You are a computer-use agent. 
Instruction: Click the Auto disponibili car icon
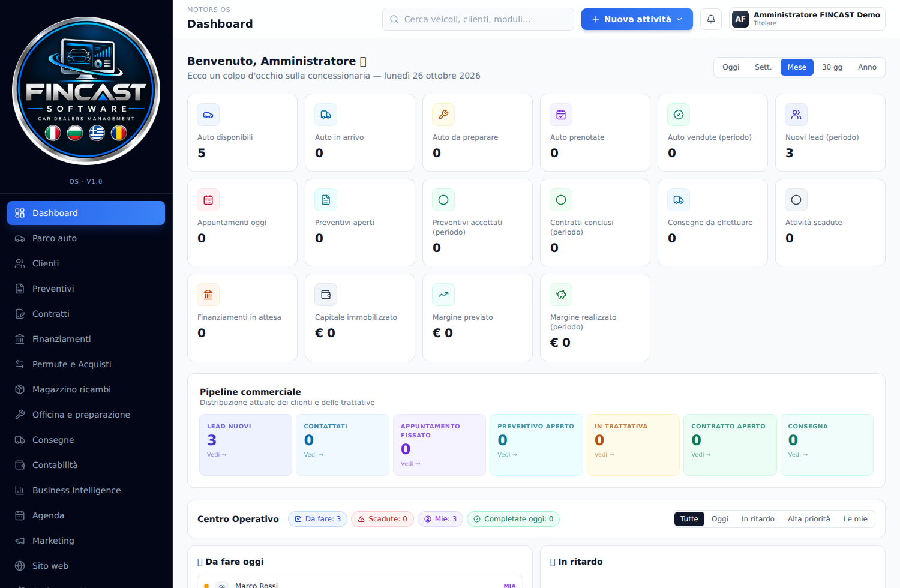(208, 115)
